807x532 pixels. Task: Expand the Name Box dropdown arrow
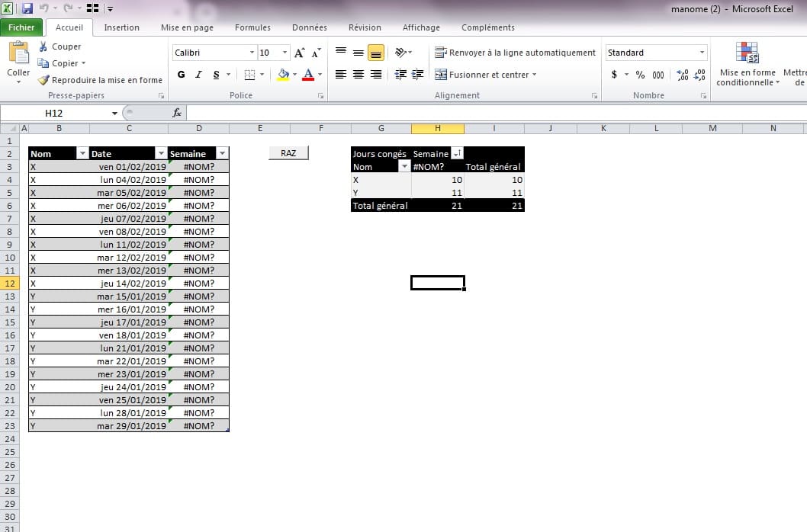(114, 113)
